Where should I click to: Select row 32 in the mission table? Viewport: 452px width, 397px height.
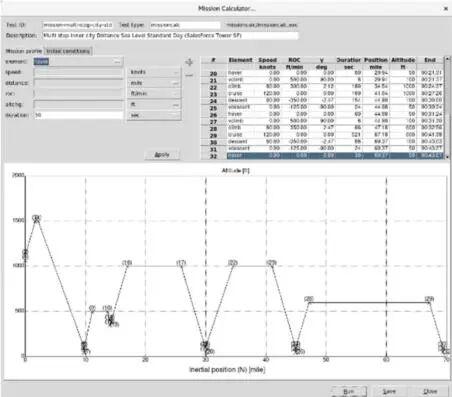tap(322, 156)
